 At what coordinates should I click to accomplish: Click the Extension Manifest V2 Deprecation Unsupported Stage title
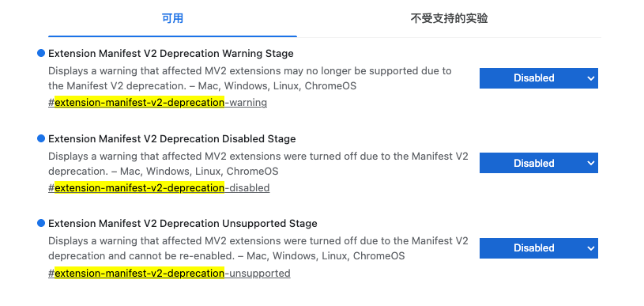[183, 224]
